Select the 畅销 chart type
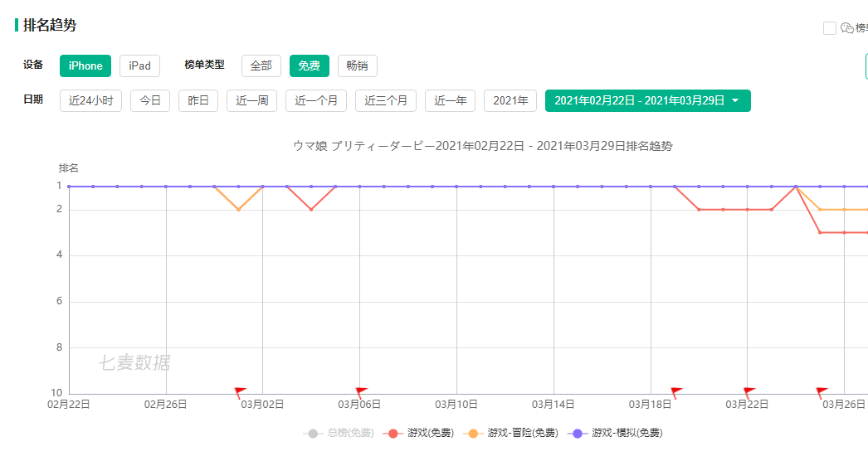868x461 pixels. coord(357,66)
